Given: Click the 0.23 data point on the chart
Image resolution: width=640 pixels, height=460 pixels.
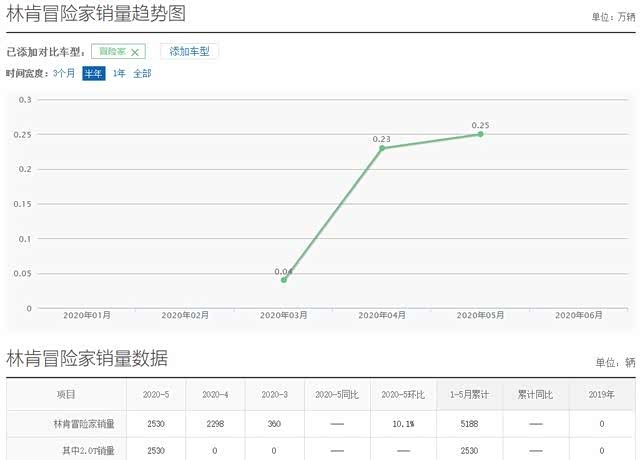Looking at the screenshot, I should coord(382,148).
